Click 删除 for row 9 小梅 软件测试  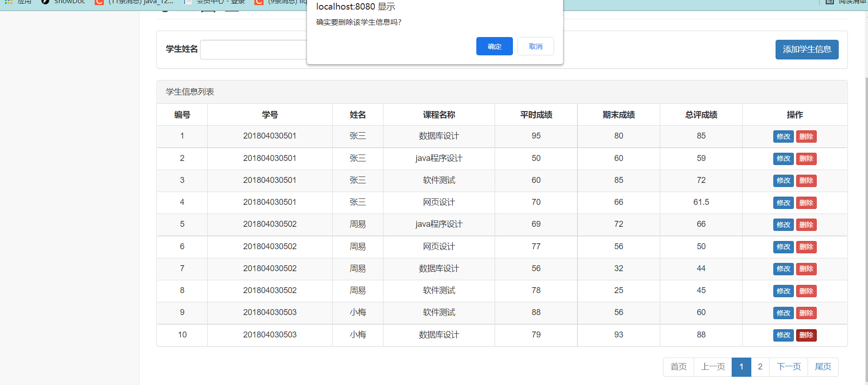pyautogui.click(x=806, y=313)
